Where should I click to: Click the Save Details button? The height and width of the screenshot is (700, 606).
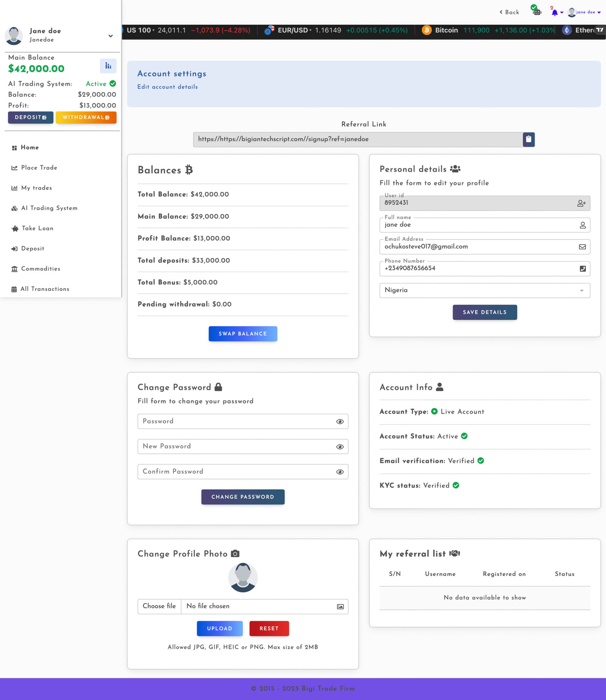click(x=484, y=312)
